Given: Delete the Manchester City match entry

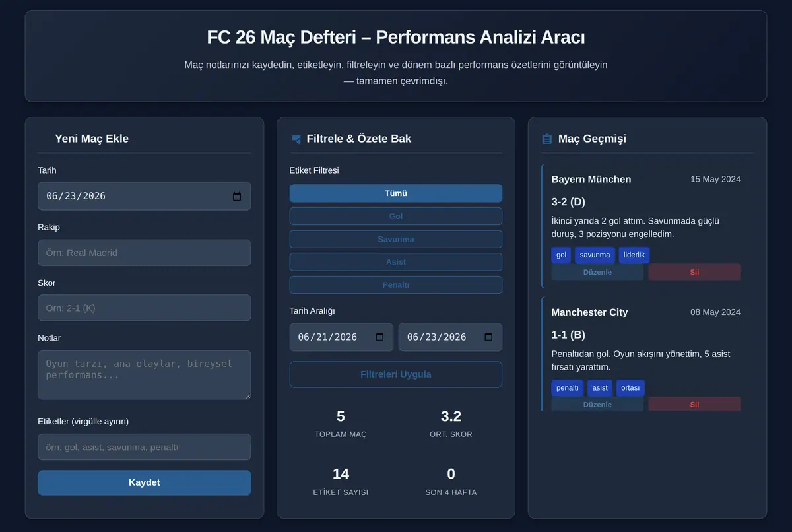Looking at the screenshot, I should pos(694,404).
